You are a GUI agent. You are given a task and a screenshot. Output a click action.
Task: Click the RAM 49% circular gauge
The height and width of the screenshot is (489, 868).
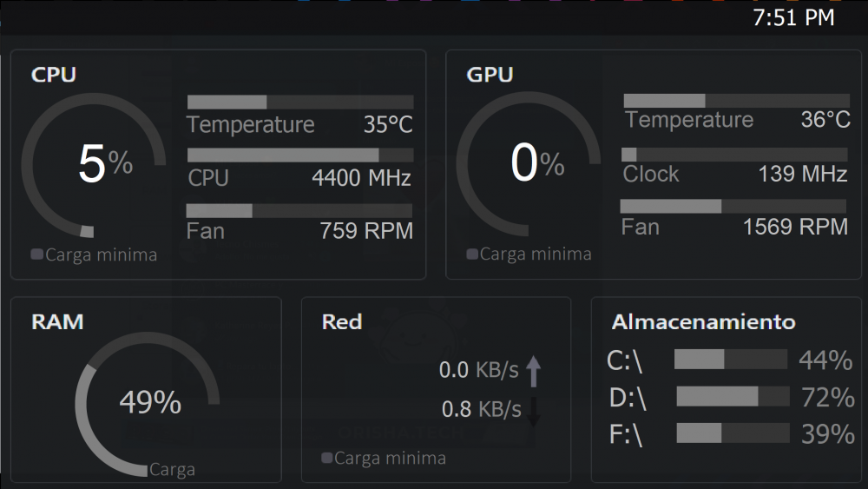pyautogui.click(x=148, y=403)
